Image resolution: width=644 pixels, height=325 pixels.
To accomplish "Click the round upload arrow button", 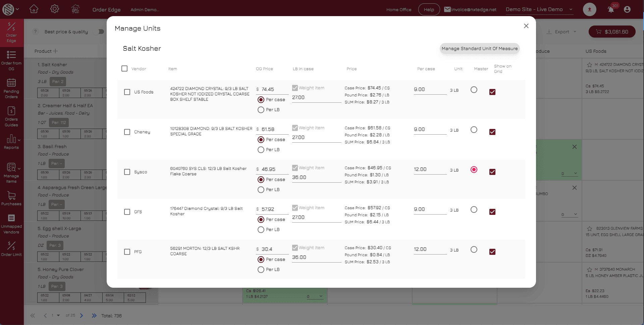I will tap(590, 9).
